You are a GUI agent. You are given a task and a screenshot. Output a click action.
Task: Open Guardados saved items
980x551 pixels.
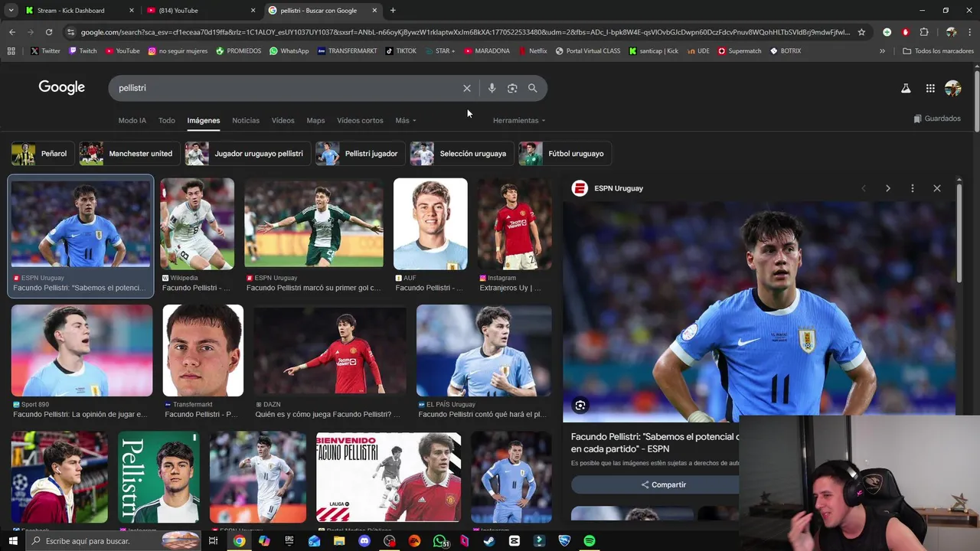click(x=937, y=119)
